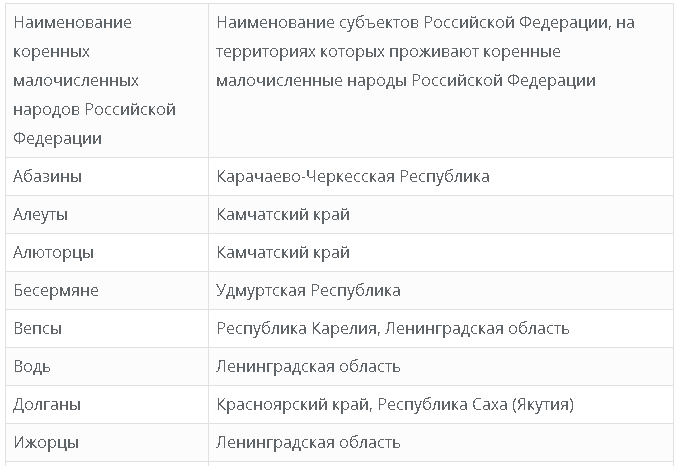Click the first column header about indigenous peoples' names
This screenshot has width=678, height=466.
point(95,80)
